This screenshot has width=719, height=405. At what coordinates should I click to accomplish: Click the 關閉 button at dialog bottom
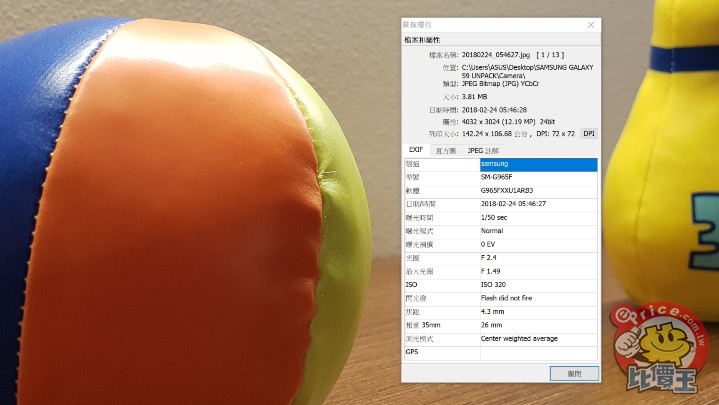tap(574, 373)
